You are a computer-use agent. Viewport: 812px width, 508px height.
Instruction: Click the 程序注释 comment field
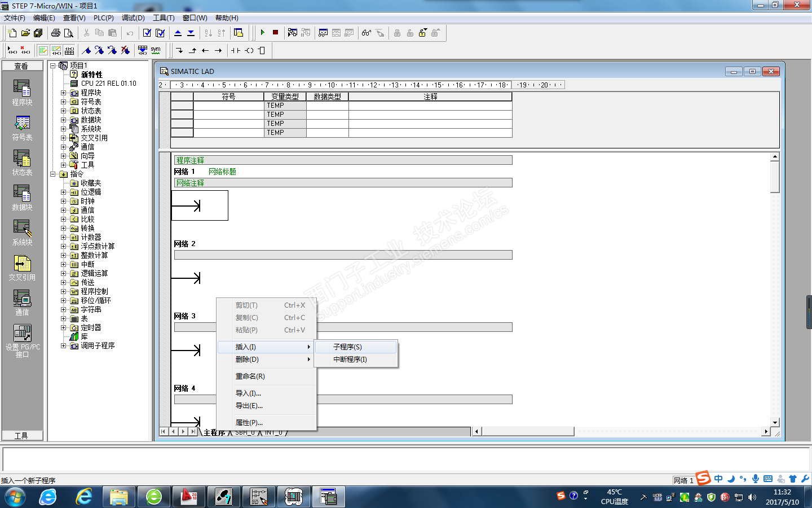[x=343, y=160]
